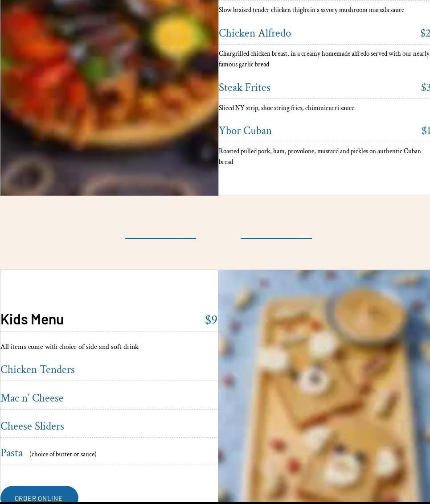Click the Chicken Alfredo price
This screenshot has height=504, width=430.
pos(425,33)
